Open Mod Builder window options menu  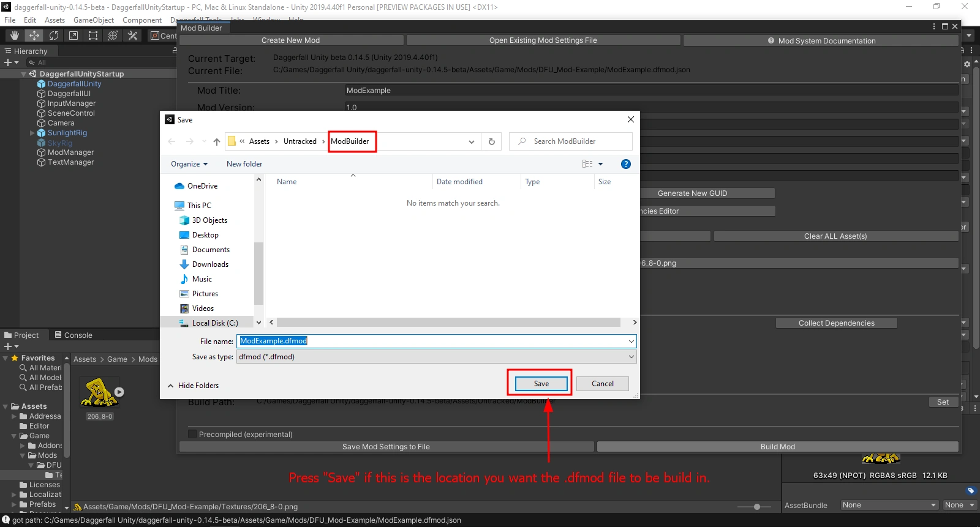tap(934, 26)
